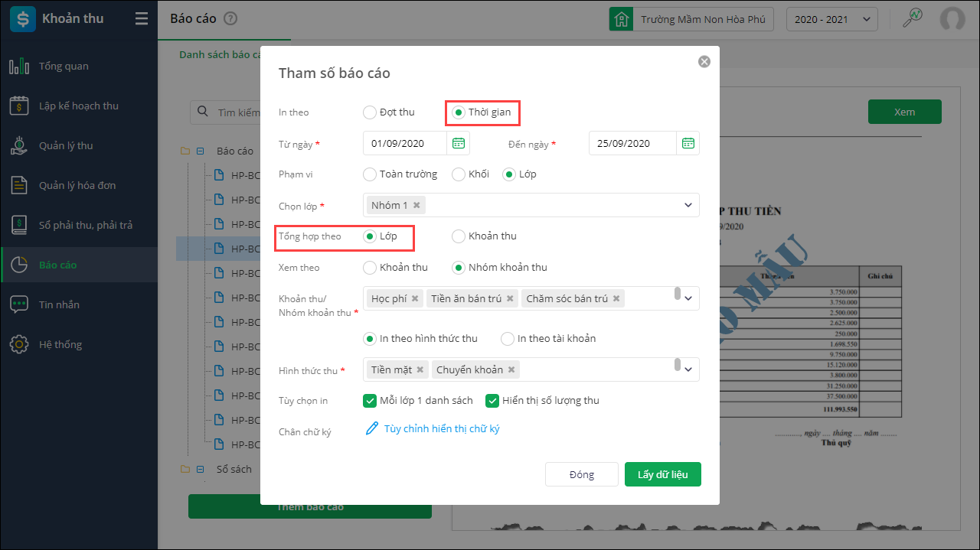This screenshot has height=550, width=980.
Task: Select Toàn trường scope radio
Action: point(370,174)
